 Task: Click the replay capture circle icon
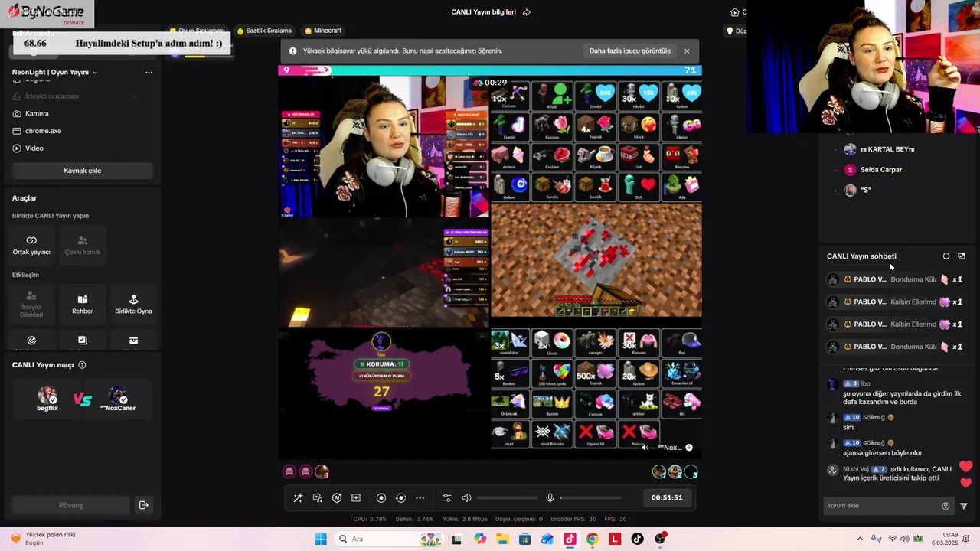(x=400, y=497)
